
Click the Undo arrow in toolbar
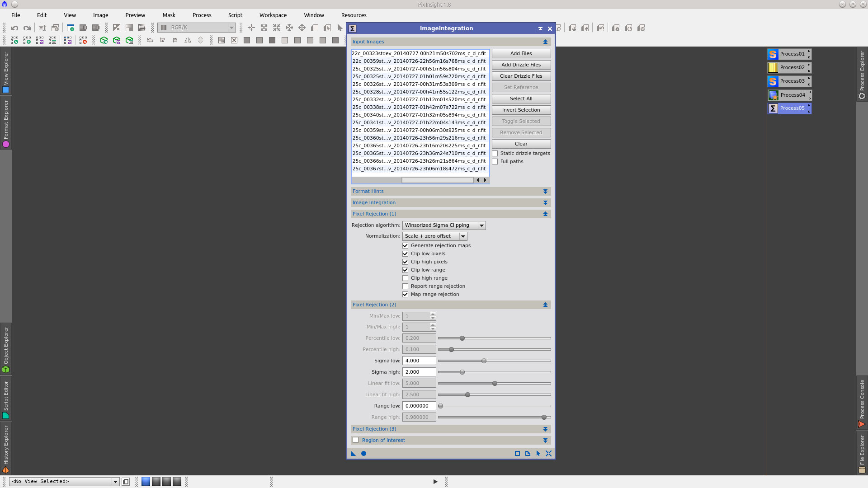(14, 28)
